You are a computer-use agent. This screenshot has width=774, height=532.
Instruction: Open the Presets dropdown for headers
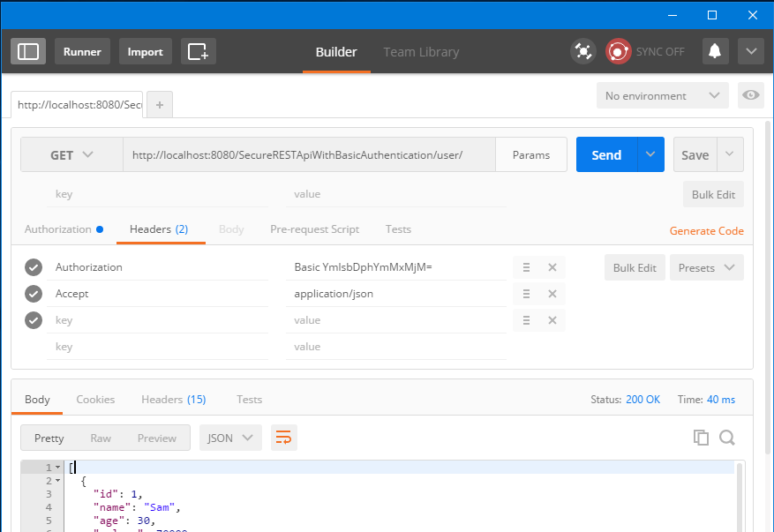coord(706,267)
